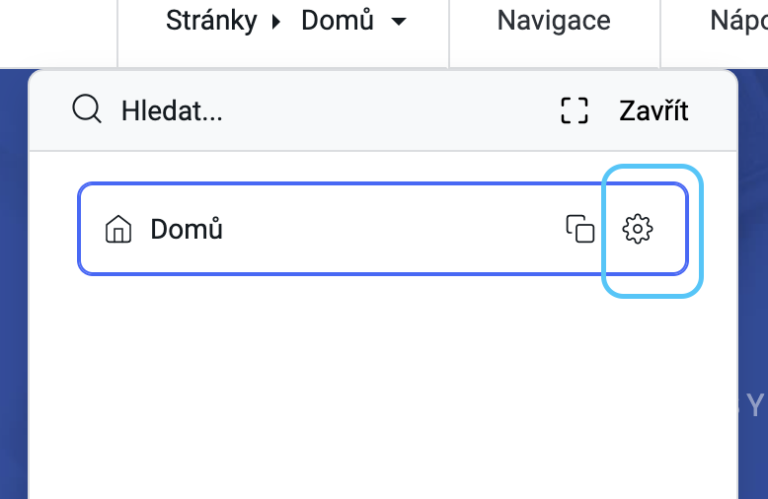The height and width of the screenshot is (499, 768).
Task: Expand panel with the fullscreen brackets icon
Action: click(x=574, y=111)
